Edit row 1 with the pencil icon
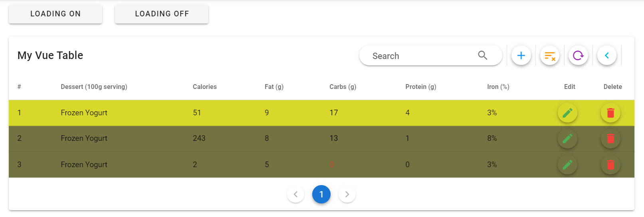This screenshot has width=644, height=217. (x=567, y=113)
